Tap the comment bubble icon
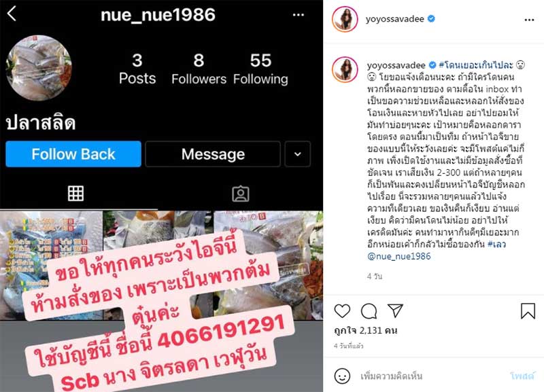The width and height of the screenshot is (544, 392). coord(369,311)
